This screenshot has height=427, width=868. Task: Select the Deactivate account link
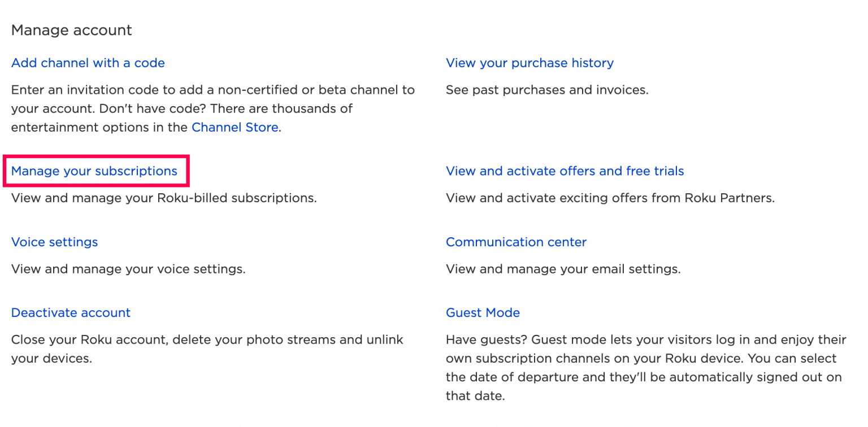coord(71,312)
